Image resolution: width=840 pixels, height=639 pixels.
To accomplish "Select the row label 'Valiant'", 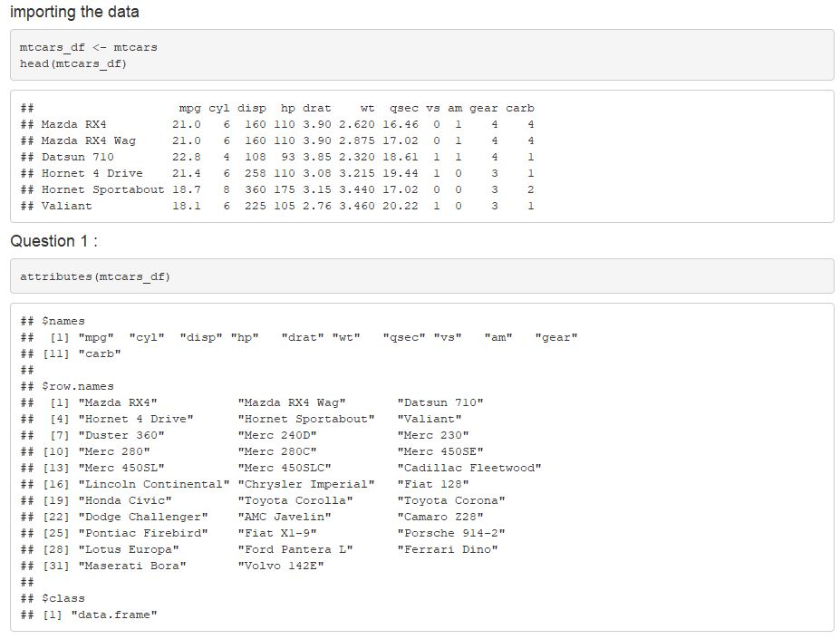I will (x=68, y=206).
